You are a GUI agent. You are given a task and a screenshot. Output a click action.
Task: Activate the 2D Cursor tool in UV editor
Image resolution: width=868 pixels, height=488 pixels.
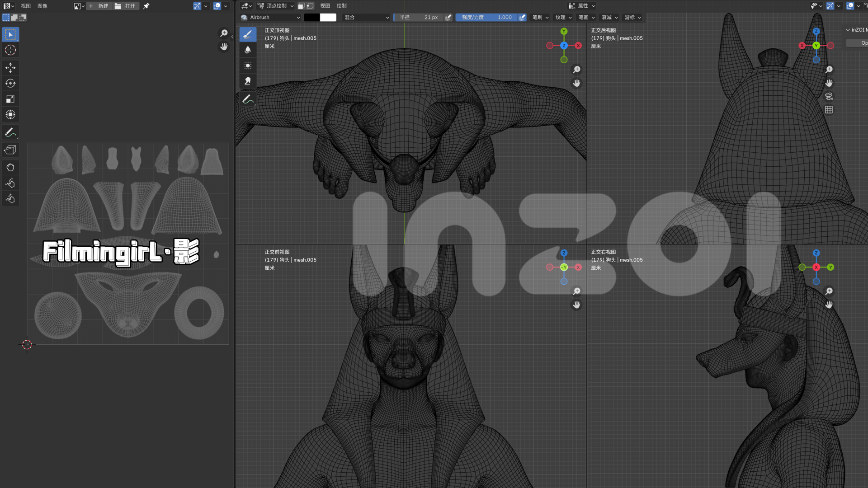pyautogui.click(x=10, y=50)
